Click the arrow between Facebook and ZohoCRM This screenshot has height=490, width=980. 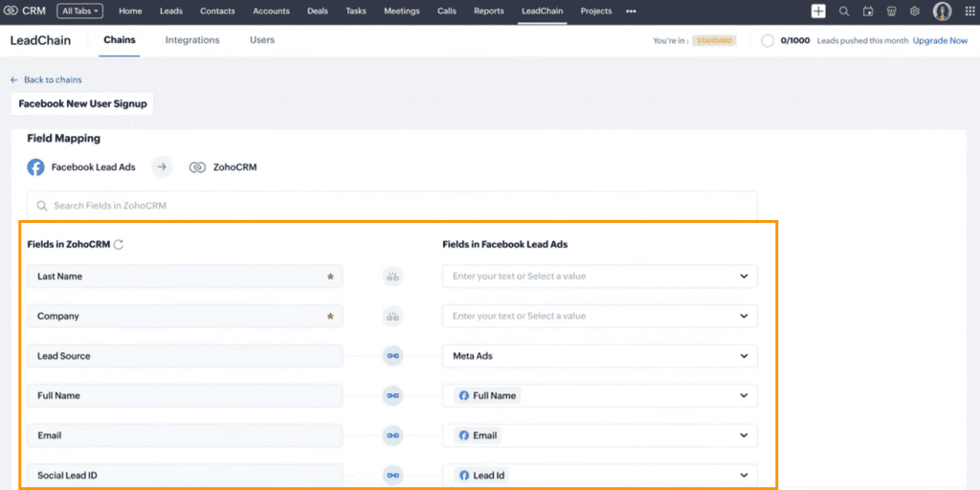click(162, 167)
